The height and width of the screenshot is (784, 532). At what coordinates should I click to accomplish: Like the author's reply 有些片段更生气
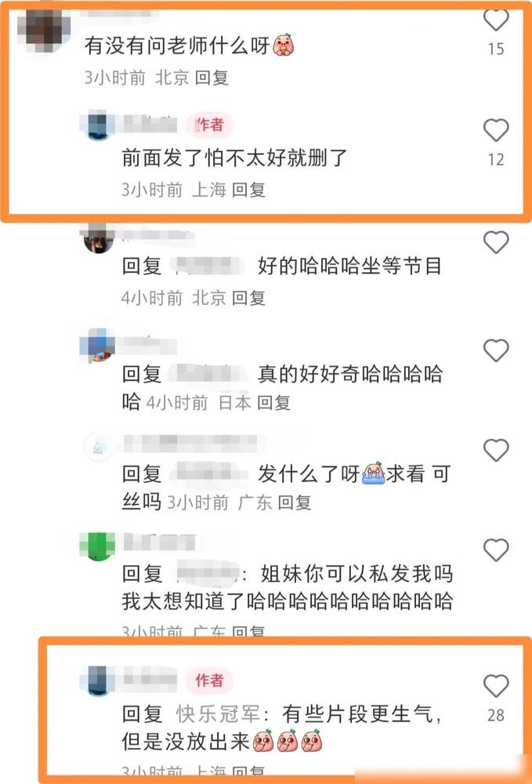(496, 685)
